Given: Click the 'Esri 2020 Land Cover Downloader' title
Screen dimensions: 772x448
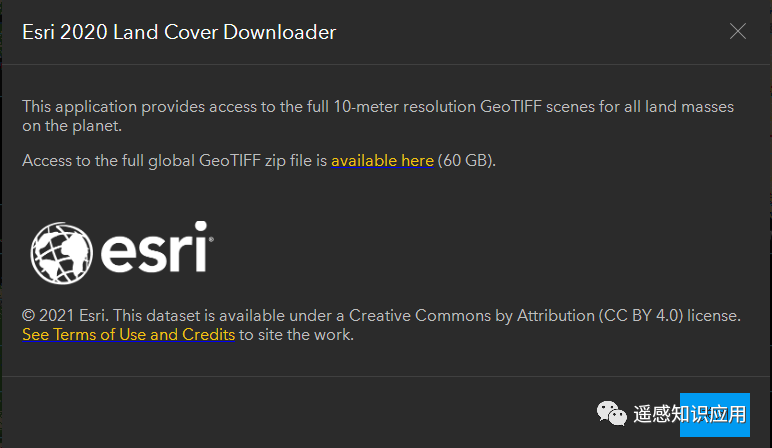Looking at the screenshot, I should [x=179, y=32].
